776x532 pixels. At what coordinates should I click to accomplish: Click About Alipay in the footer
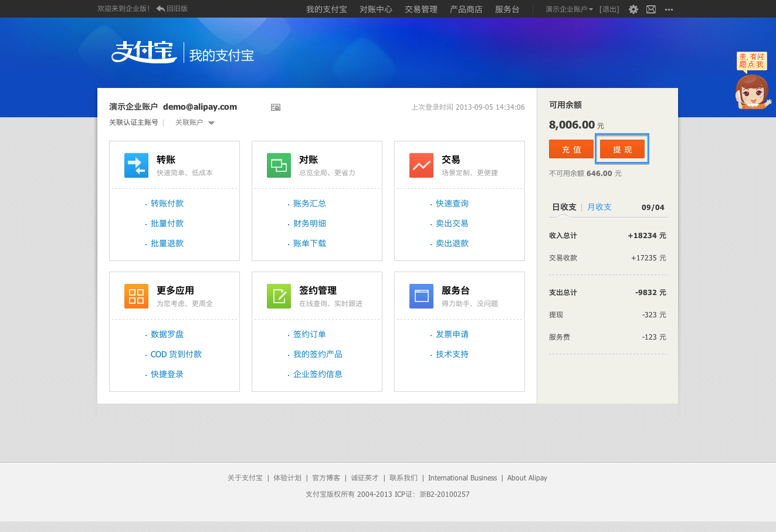(x=527, y=478)
